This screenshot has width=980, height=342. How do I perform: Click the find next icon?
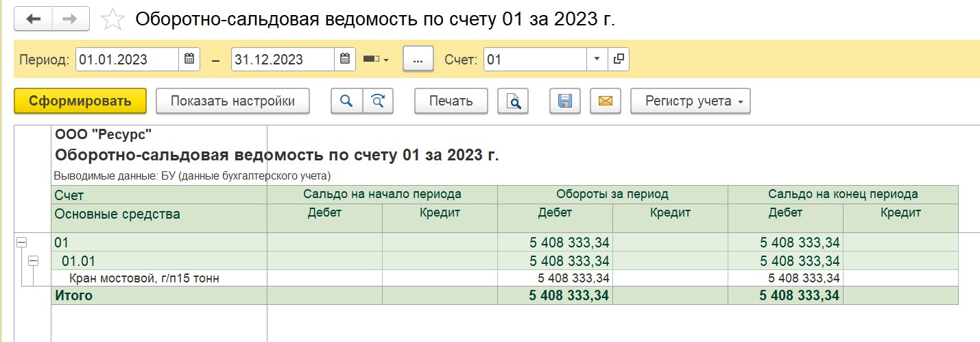378,101
